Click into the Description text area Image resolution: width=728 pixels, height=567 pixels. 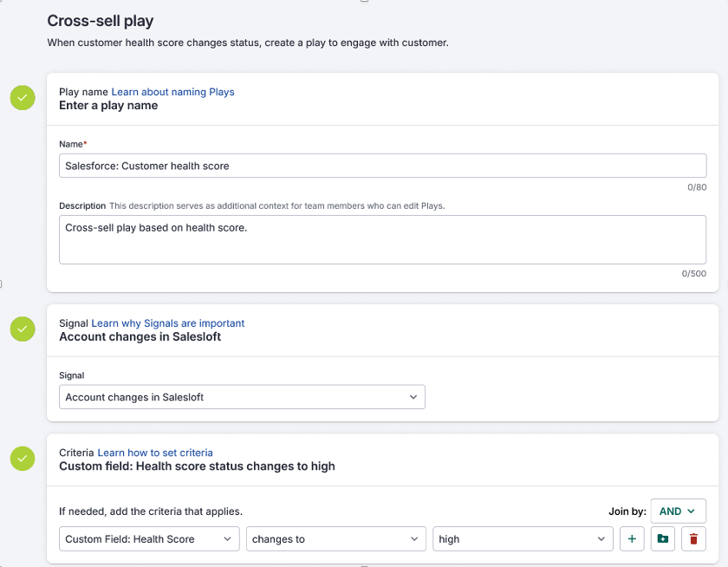click(382, 239)
